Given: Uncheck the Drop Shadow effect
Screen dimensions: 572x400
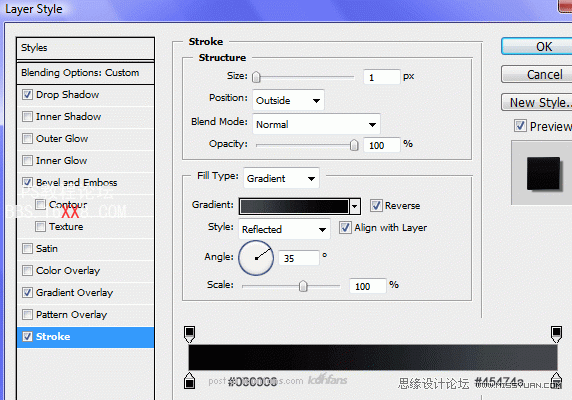Looking at the screenshot, I should tap(27, 95).
